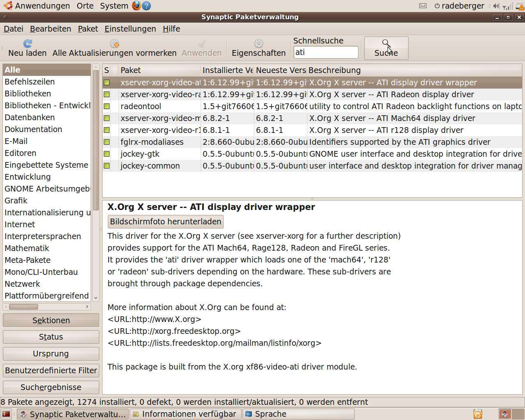Click the orange package tray icon in the bottom panel

477,414
